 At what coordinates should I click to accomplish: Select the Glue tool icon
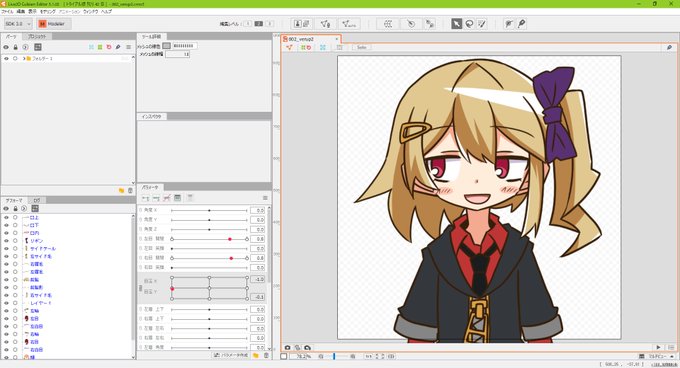pos(509,24)
